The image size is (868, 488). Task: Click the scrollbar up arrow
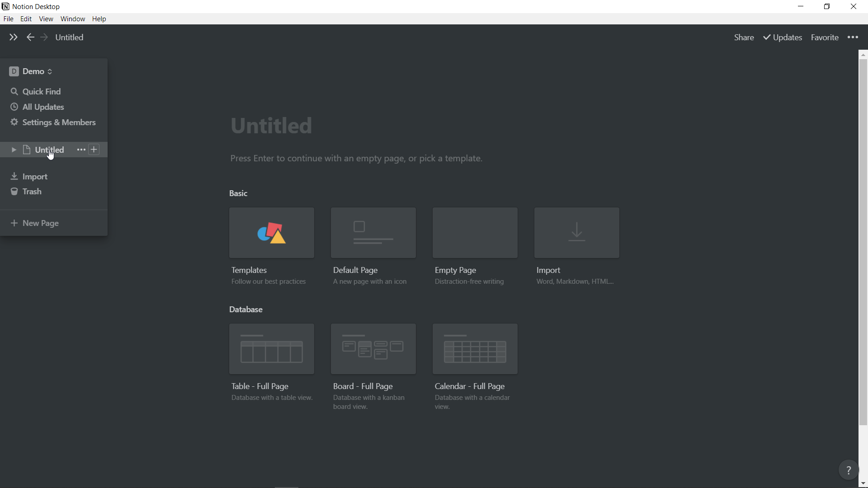(863, 55)
